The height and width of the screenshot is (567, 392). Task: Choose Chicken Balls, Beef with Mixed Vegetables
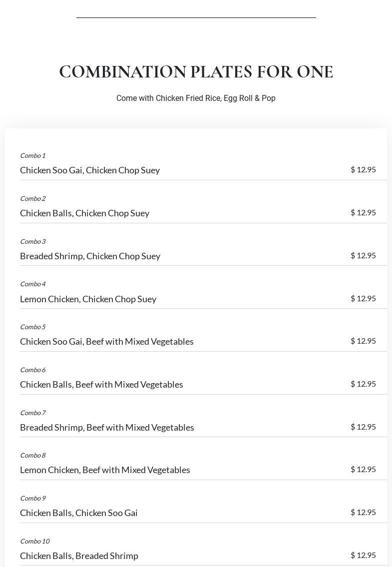(101, 385)
